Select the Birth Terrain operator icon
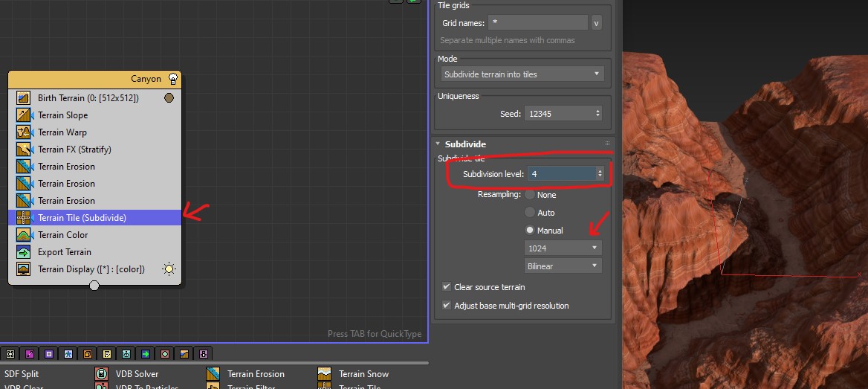The width and height of the screenshot is (868, 389). (23, 98)
